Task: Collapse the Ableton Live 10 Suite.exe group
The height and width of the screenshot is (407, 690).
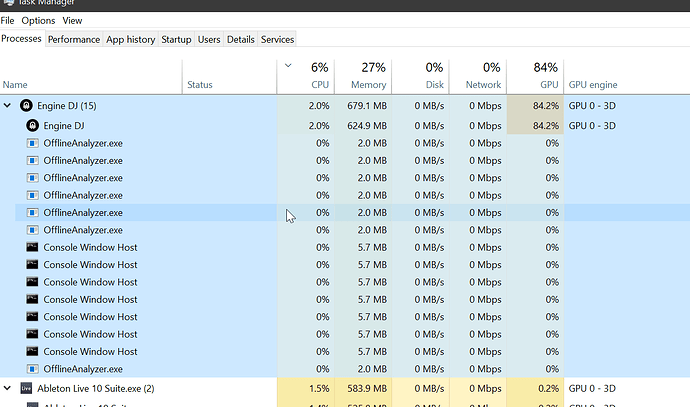Action: click(x=7, y=388)
